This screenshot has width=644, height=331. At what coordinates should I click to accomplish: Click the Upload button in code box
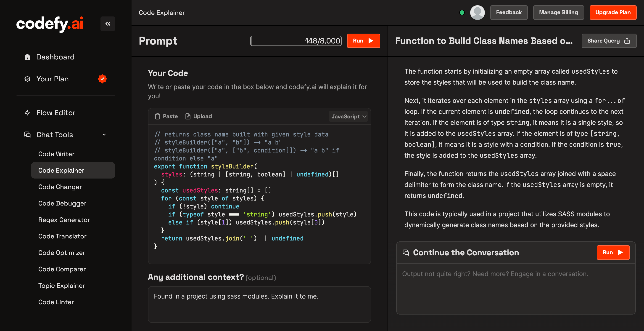coord(198,116)
